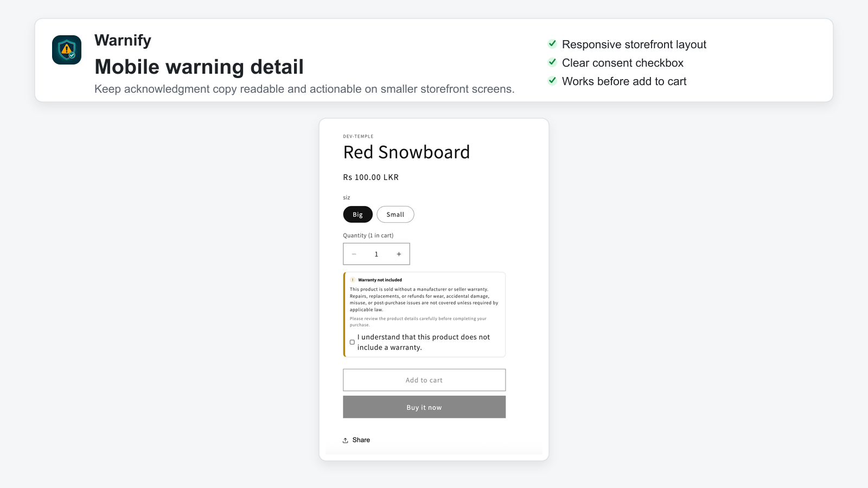Select the Small size option
The height and width of the screenshot is (488, 868).
click(x=395, y=215)
